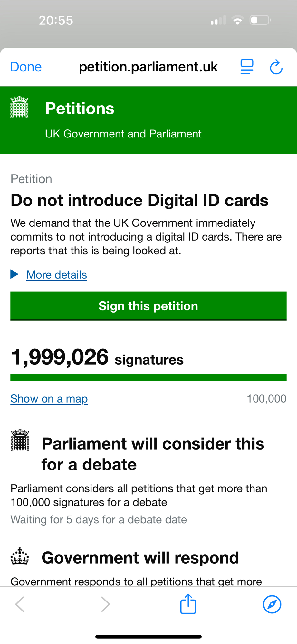Open the More details link

click(57, 275)
